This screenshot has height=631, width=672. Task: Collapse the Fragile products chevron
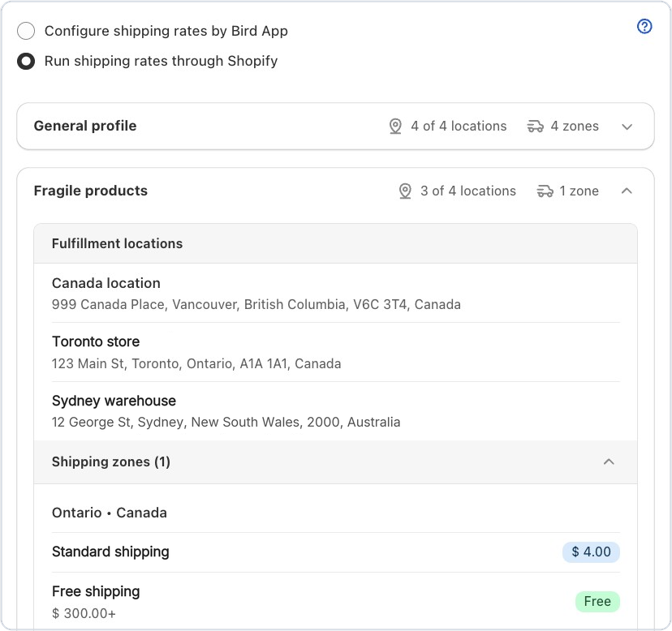click(x=627, y=191)
